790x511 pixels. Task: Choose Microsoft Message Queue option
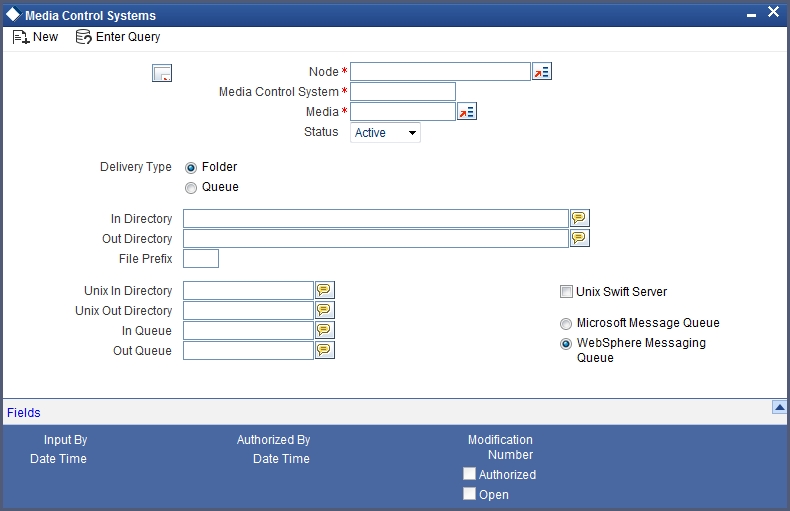(566, 324)
